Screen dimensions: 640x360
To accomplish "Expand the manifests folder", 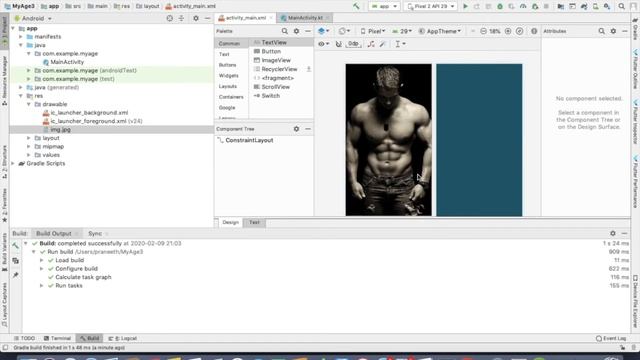I will [21, 37].
